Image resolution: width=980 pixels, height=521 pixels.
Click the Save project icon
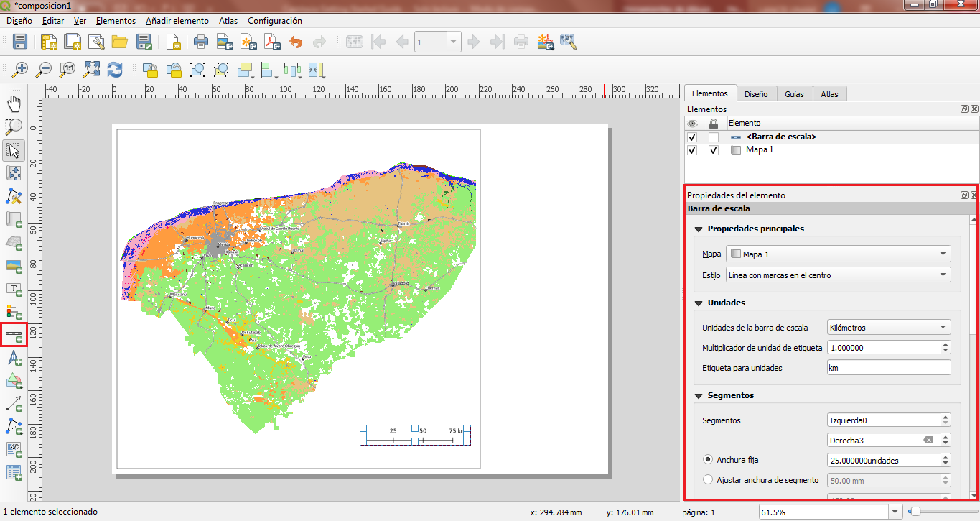click(x=20, y=42)
